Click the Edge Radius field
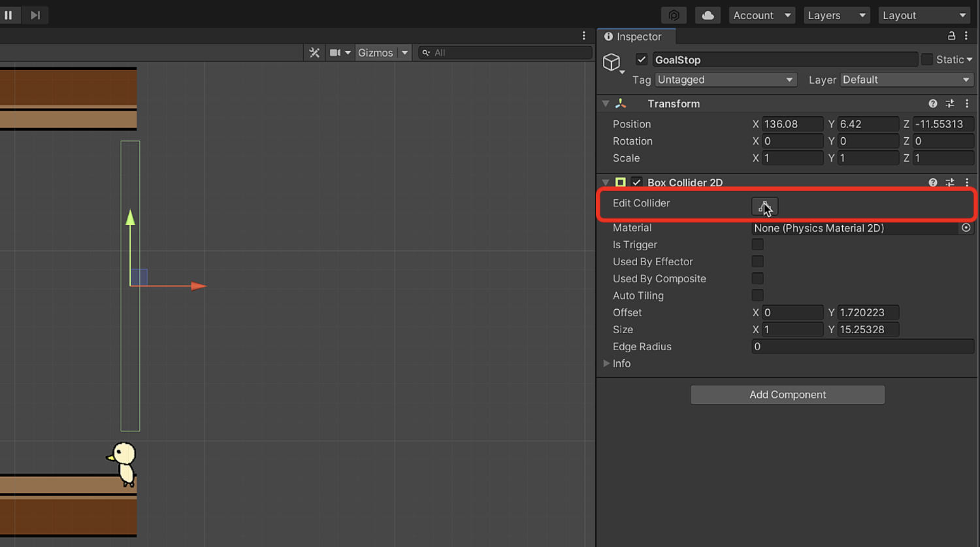 [x=862, y=346]
